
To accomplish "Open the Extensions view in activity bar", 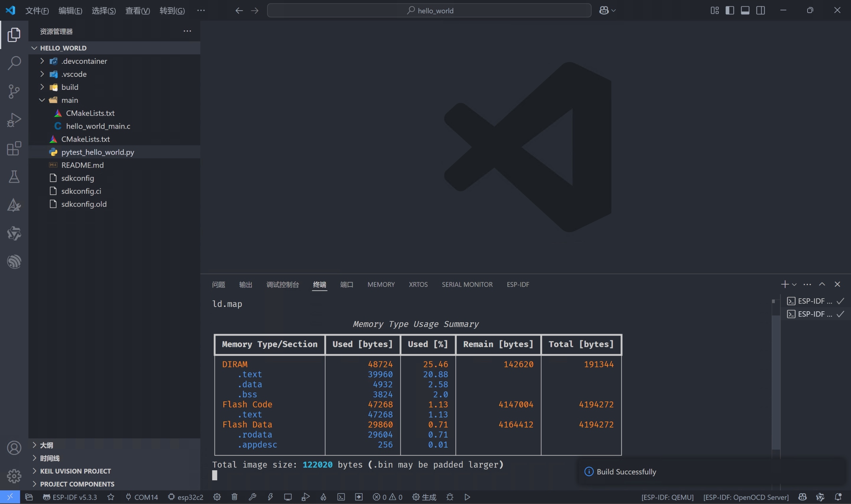I will pyautogui.click(x=14, y=148).
